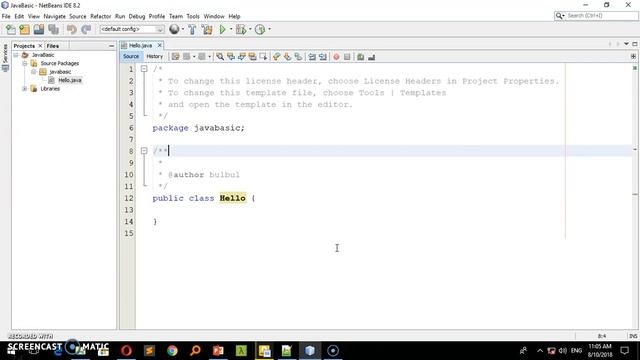This screenshot has width=640, height=360.
Task: Select the Hello.java editor tab
Action: coord(140,45)
